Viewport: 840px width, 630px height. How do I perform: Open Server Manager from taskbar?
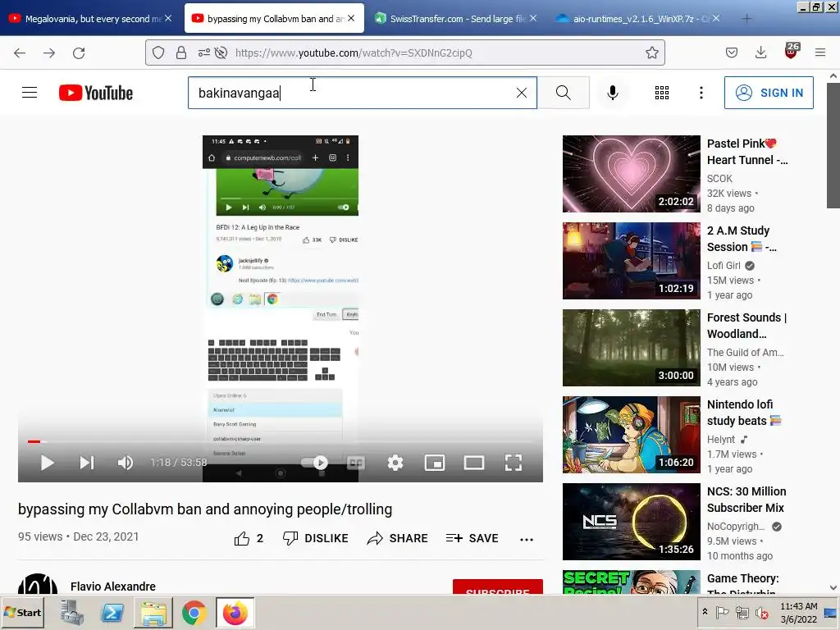(71, 612)
